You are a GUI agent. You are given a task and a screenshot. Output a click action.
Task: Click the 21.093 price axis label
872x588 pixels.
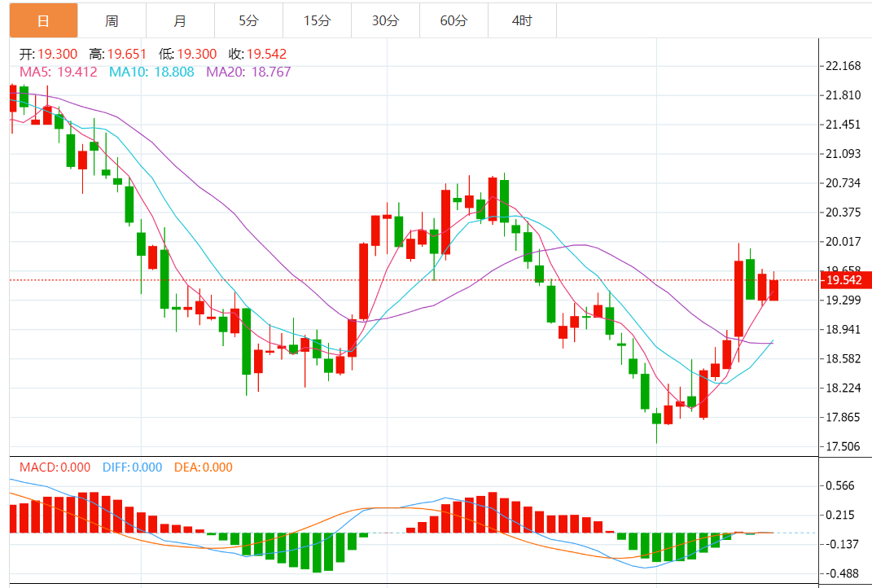(843, 154)
